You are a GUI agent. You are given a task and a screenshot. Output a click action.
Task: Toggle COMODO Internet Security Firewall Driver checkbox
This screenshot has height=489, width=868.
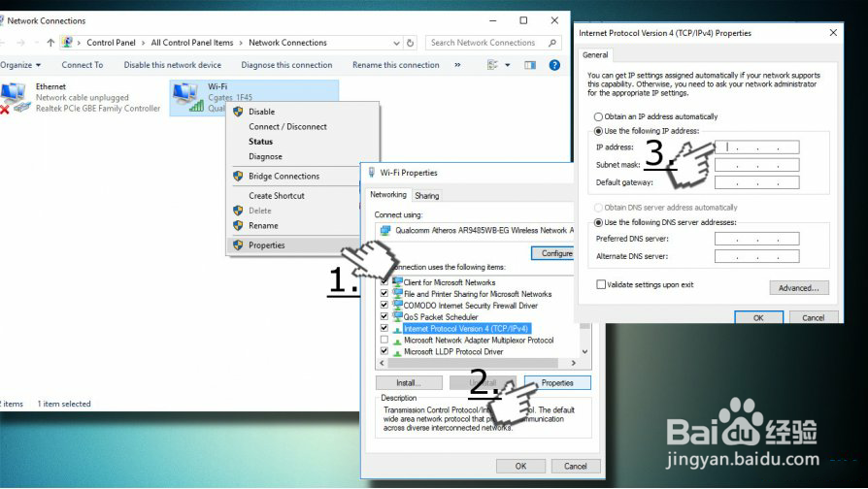click(x=384, y=305)
